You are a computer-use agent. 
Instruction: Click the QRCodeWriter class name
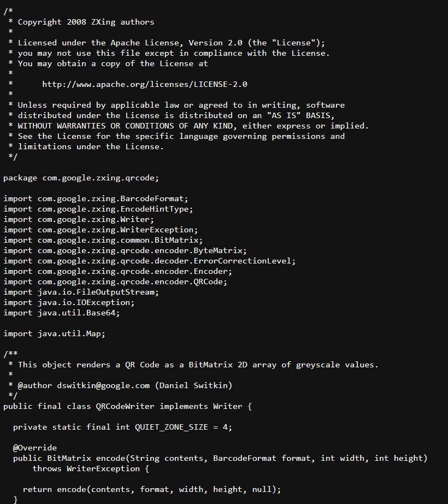pyautogui.click(x=125, y=406)
